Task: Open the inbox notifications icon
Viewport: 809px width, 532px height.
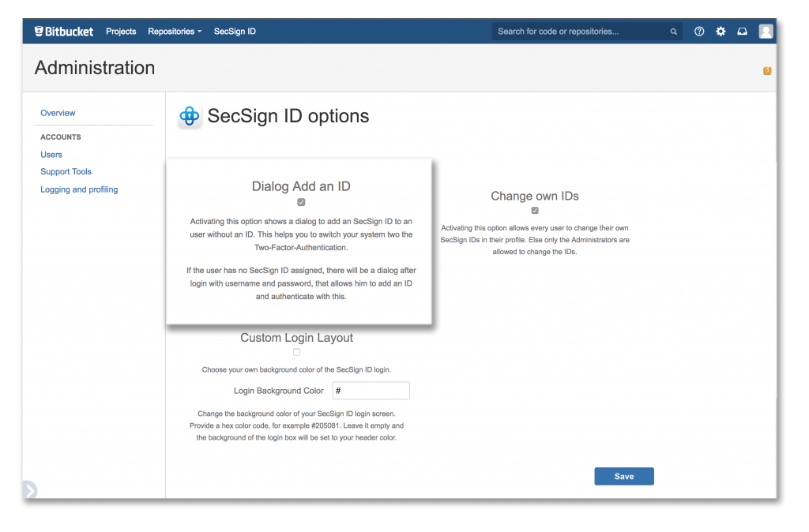Action: pos(742,31)
